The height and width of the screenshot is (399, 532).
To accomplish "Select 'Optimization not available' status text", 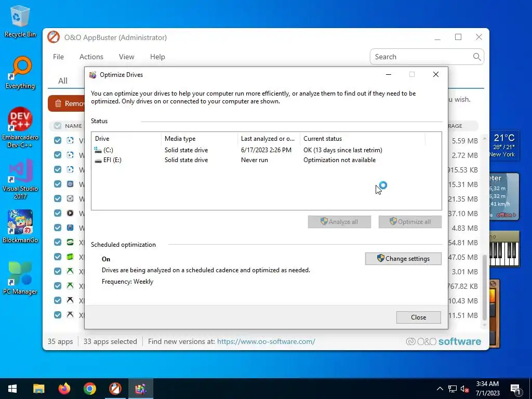I will click(339, 160).
